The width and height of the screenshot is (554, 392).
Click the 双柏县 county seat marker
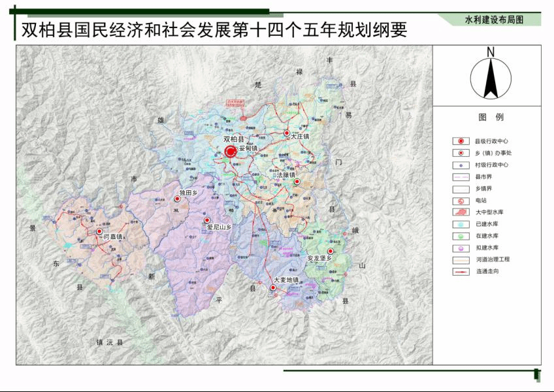[x=231, y=152]
